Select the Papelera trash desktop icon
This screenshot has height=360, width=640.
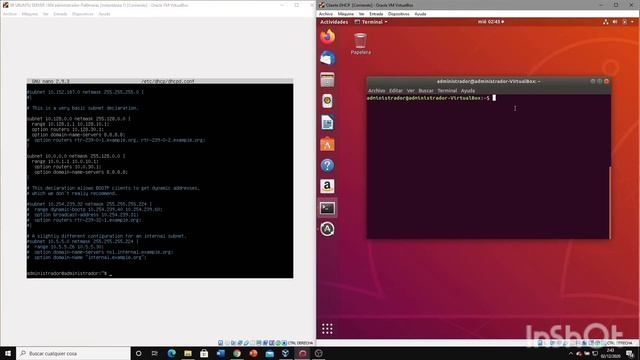[360, 44]
